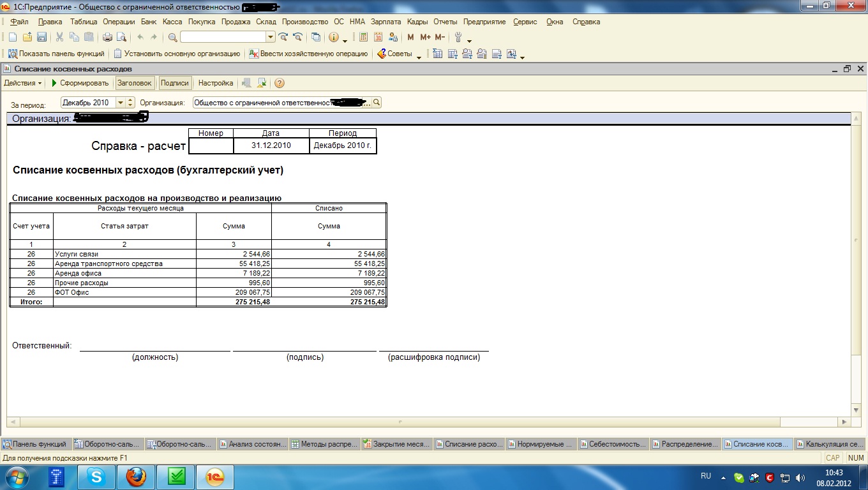Switch to the Закрытие месяца window tab
The height and width of the screenshot is (490, 868).
click(x=396, y=444)
